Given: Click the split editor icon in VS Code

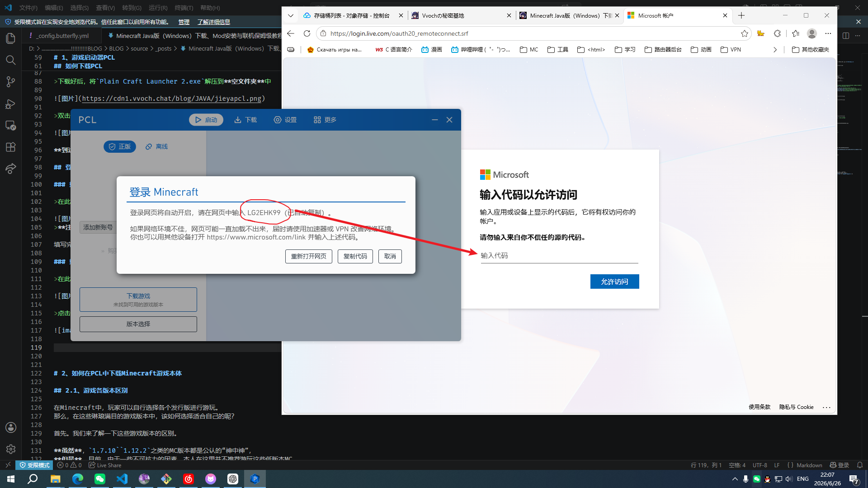Looking at the screenshot, I should tap(846, 36).
